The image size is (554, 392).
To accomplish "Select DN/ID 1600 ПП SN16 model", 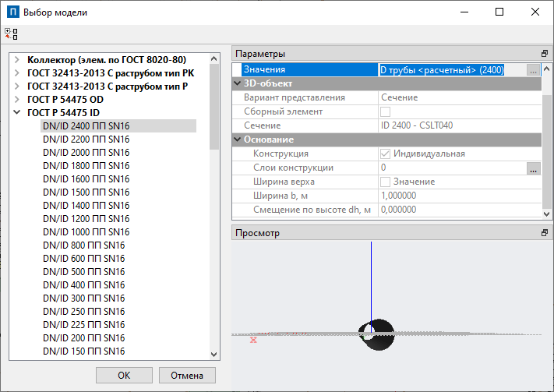I will (86, 179).
